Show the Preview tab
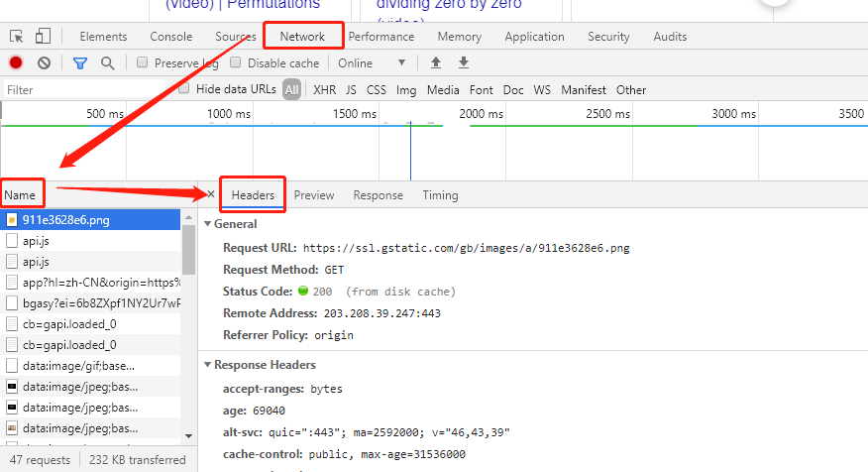Screen dimensions: 868x472 (314, 195)
